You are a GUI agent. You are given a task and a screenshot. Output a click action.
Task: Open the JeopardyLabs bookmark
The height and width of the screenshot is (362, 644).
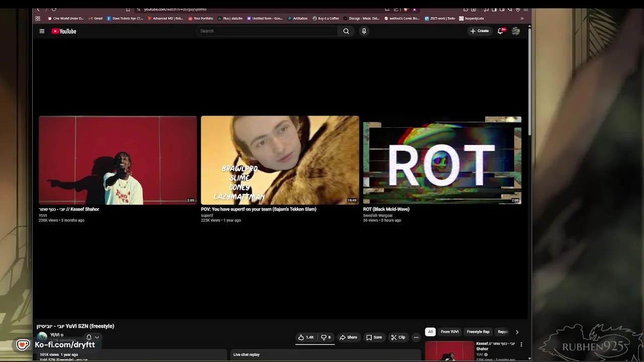[x=471, y=19]
